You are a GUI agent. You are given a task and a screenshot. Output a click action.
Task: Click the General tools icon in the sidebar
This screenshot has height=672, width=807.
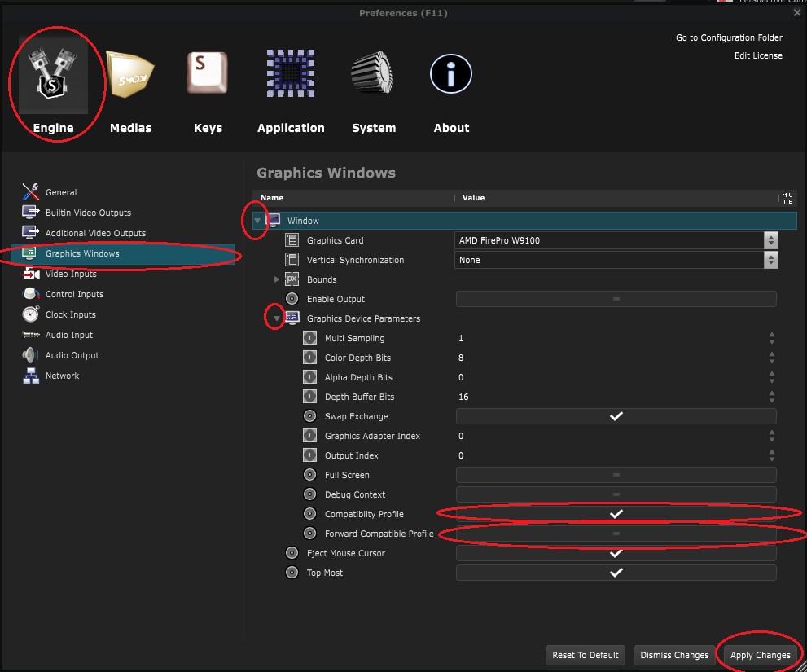(30, 191)
